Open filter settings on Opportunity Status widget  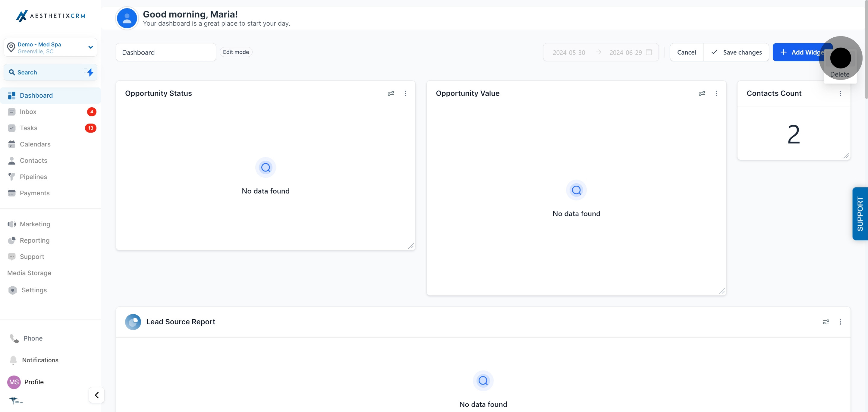391,93
